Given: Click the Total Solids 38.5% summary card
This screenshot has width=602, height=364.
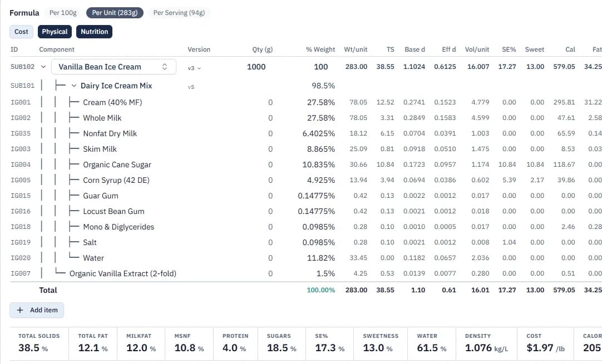Looking at the screenshot, I should pyautogui.click(x=39, y=343).
